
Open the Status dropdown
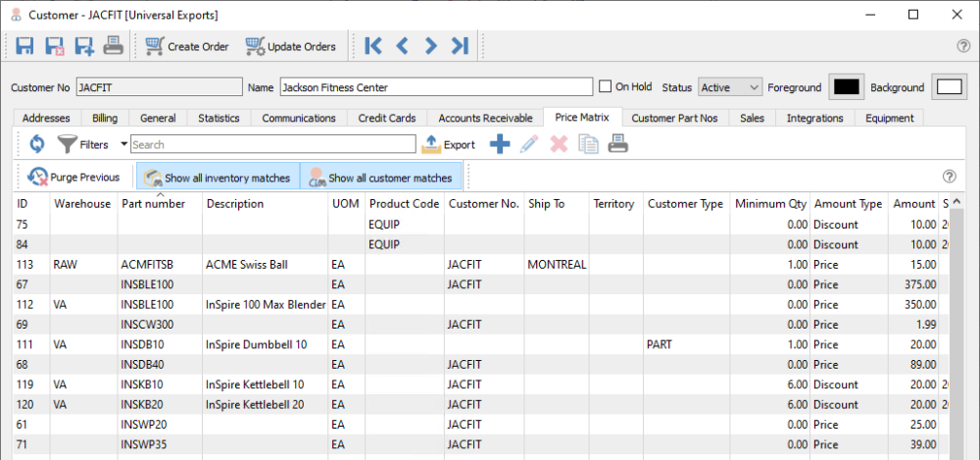click(730, 87)
